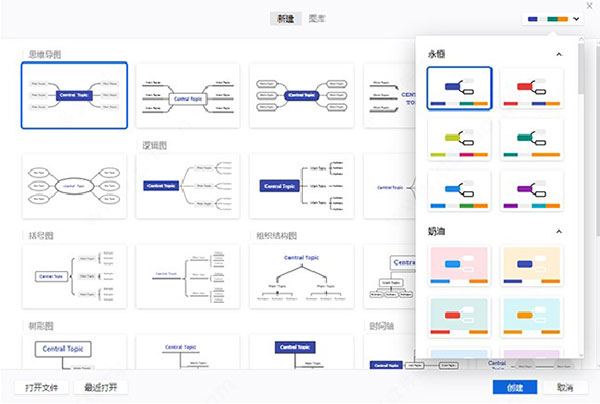Open the 最近打开 recent files list
600x404 pixels.
coord(101,387)
